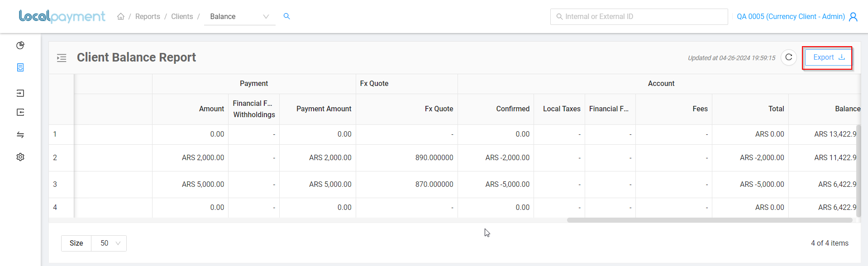Image resolution: width=868 pixels, height=266 pixels.
Task: Go to Clients in breadcrumb
Action: click(182, 17)
